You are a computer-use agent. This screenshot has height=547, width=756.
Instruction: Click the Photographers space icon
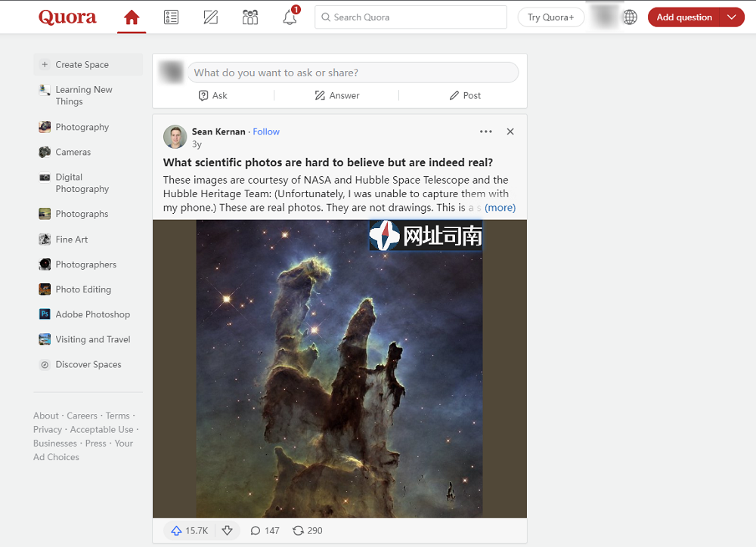(45, 264)
